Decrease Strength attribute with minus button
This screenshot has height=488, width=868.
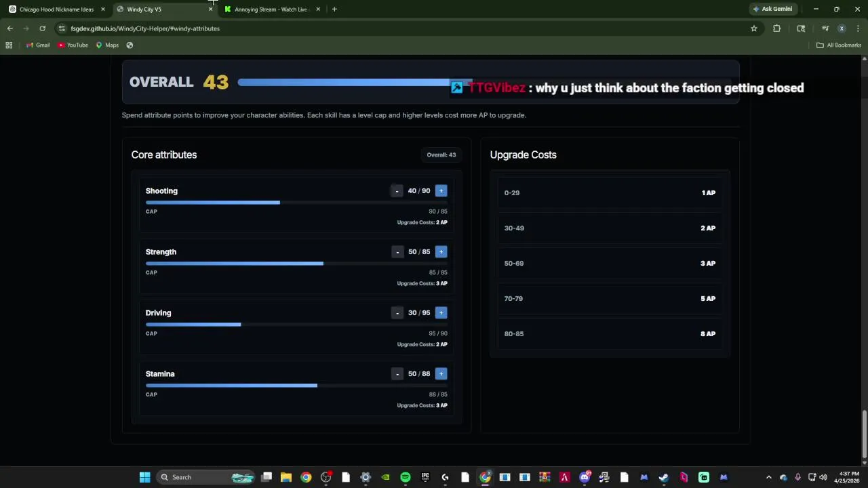[x=397, y=252]
